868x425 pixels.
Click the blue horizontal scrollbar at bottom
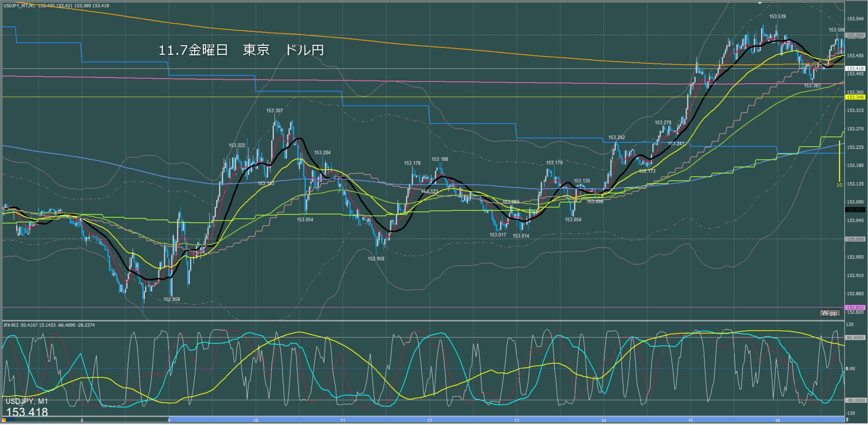(498, 419)
